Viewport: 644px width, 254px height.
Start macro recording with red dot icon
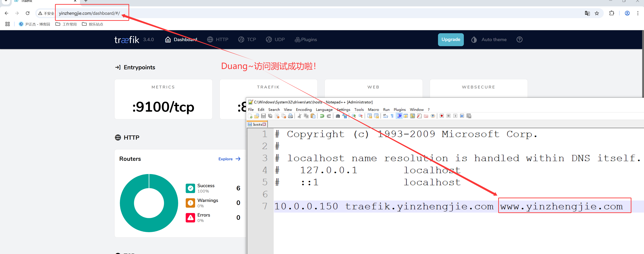(x=442, y=116)
